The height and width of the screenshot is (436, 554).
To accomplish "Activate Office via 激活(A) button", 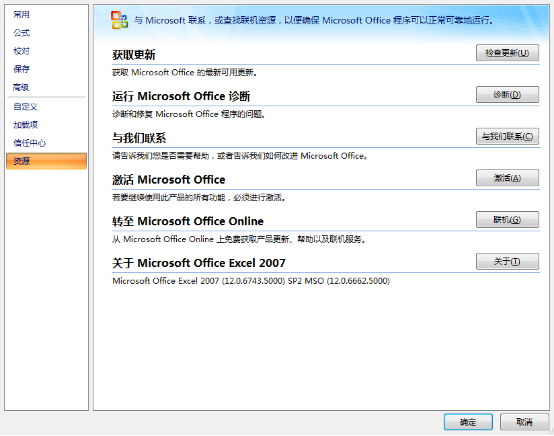I will pyautogui.click(x=507, y=178).
